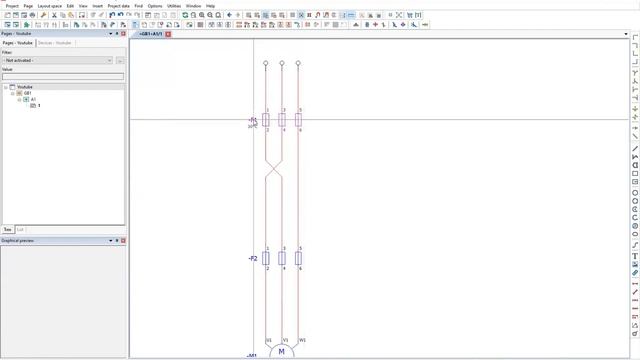
Task: Click the filter browse '...' button
Action: click(120, 60)
